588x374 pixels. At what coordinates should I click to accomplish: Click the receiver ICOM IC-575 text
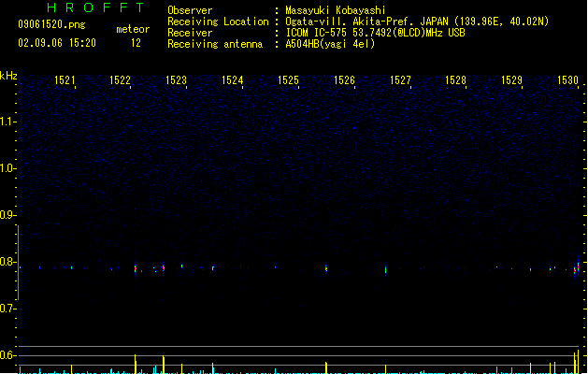coord(316,33)
